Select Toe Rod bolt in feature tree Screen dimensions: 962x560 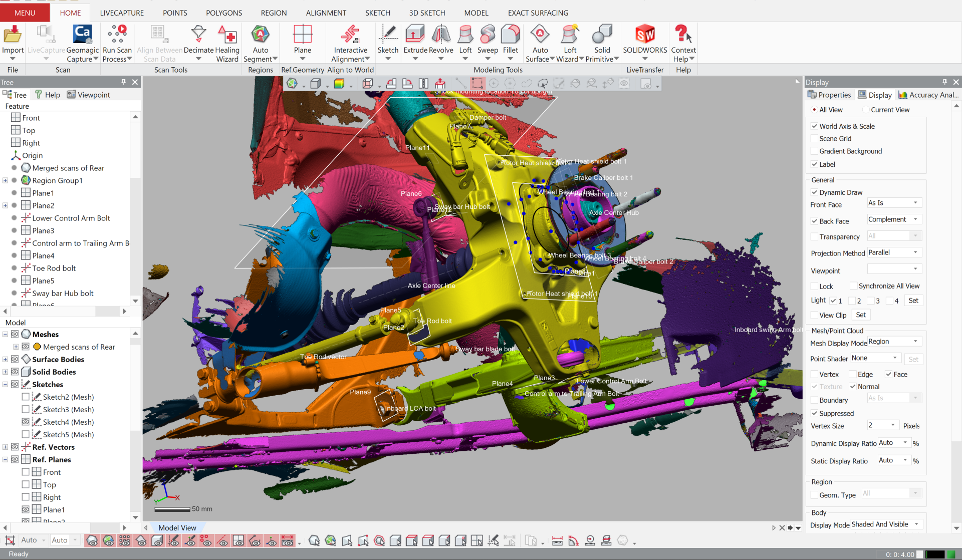[x=54, y=268]
